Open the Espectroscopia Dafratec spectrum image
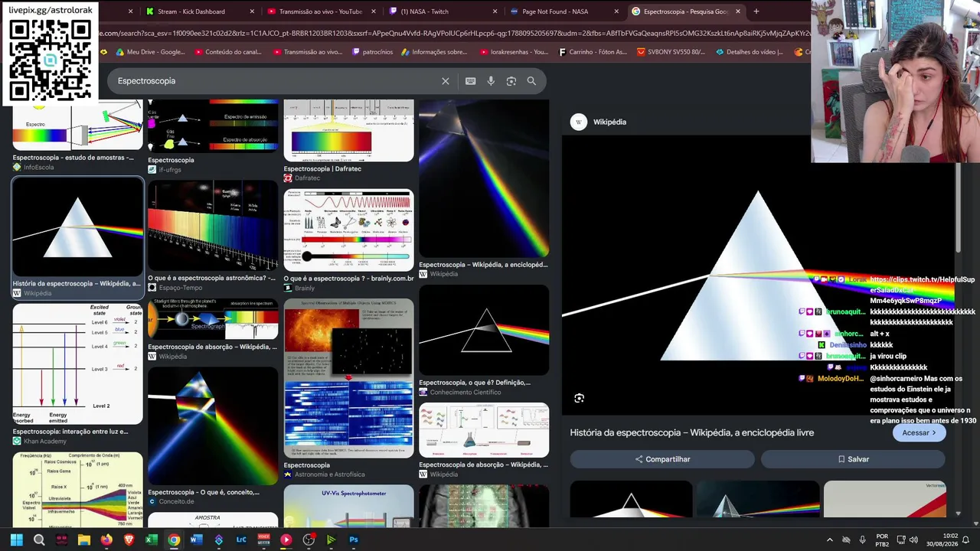Screen dimensions: 980x551 pyautogui.click(x=348, y=131)
